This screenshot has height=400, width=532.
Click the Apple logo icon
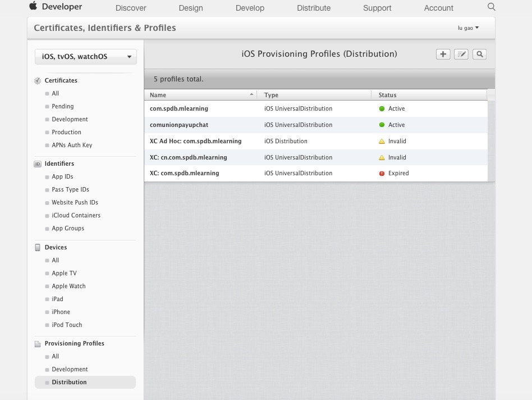(33, 6)
